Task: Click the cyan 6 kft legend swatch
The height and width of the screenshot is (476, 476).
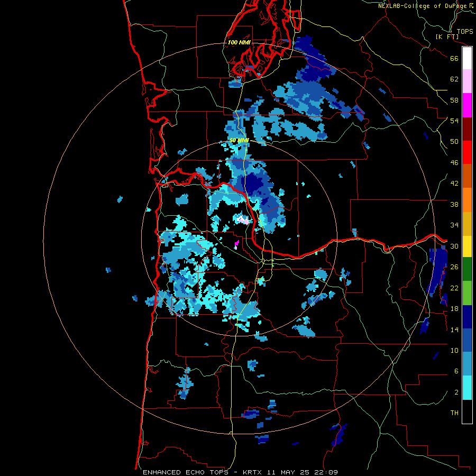Action: 467,388
